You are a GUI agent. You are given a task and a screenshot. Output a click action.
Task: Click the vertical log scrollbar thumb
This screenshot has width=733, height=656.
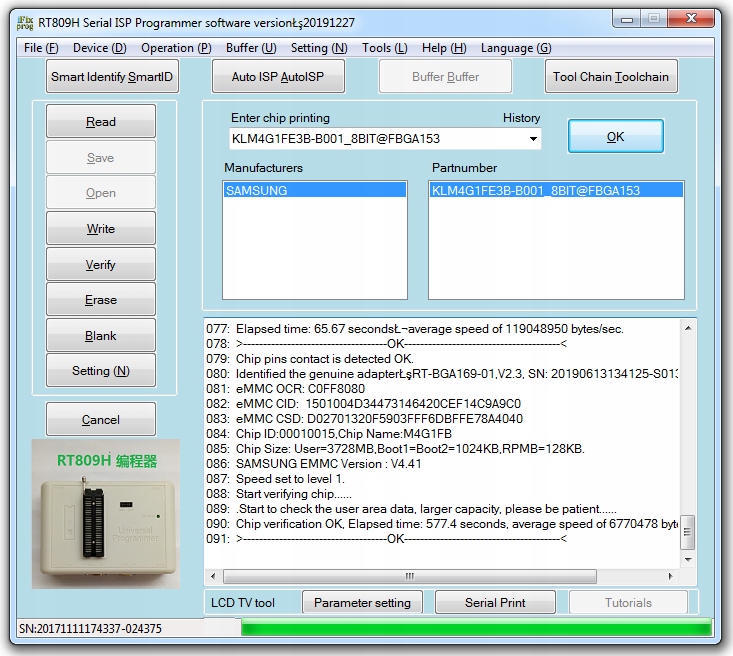(x=688, y=532)
